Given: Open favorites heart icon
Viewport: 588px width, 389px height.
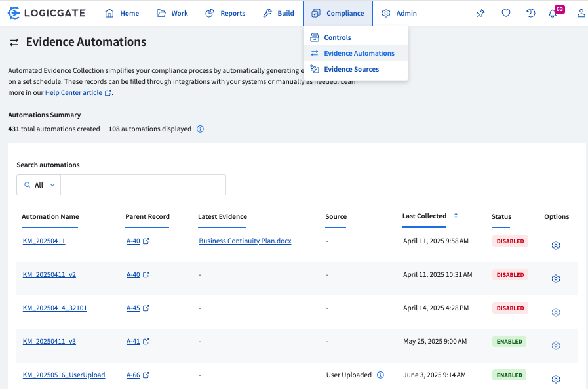Looking at the screenshot, I should point(506,13).
